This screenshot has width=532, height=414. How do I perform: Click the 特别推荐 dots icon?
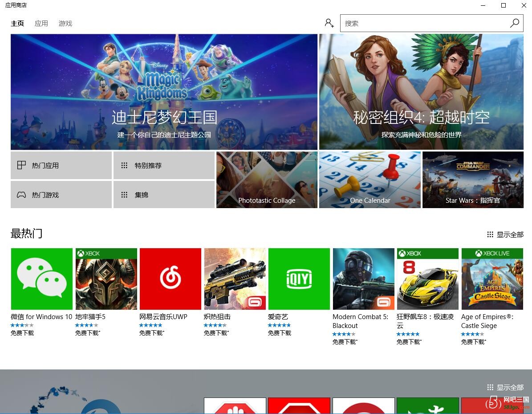tap(124, 165)
